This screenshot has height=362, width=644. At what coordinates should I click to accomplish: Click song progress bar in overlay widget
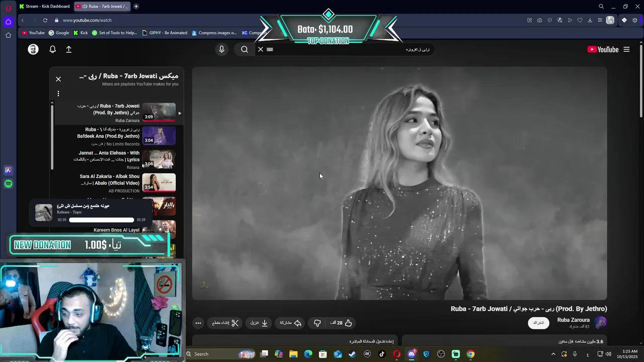[x=102, y=220]
